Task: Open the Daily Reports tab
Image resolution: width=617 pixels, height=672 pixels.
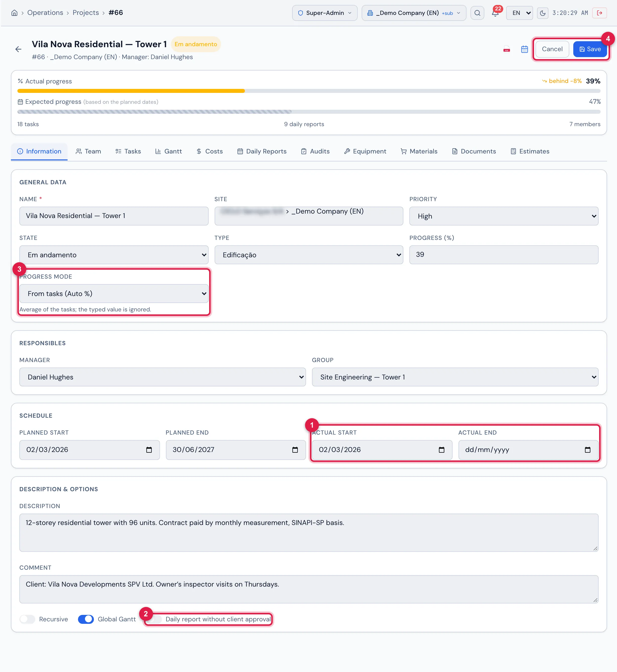Action: pyautogui.click(x=262, y=151)
